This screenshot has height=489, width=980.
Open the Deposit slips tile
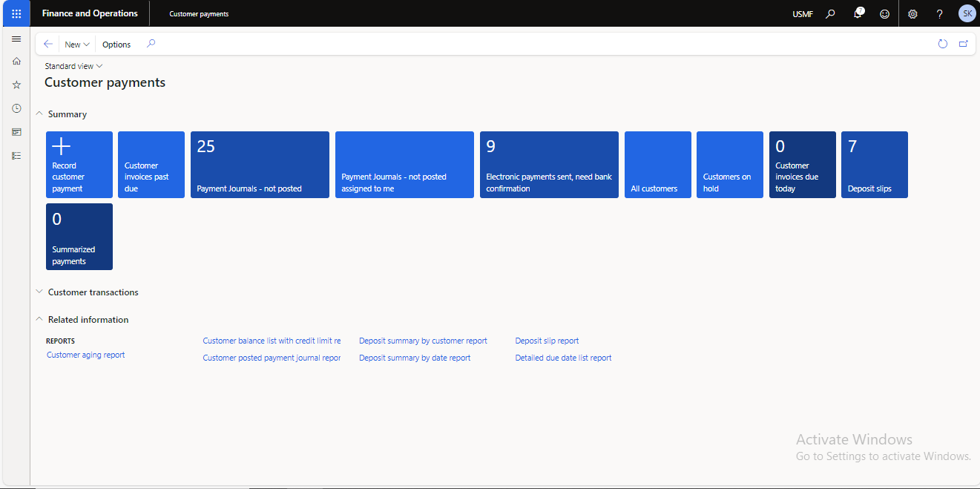pyautogui.click(x=874, y=165)
